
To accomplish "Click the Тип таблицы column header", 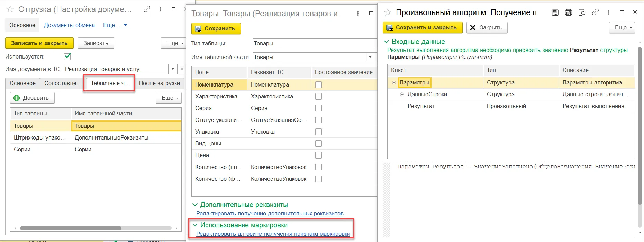I will [41, 114].
